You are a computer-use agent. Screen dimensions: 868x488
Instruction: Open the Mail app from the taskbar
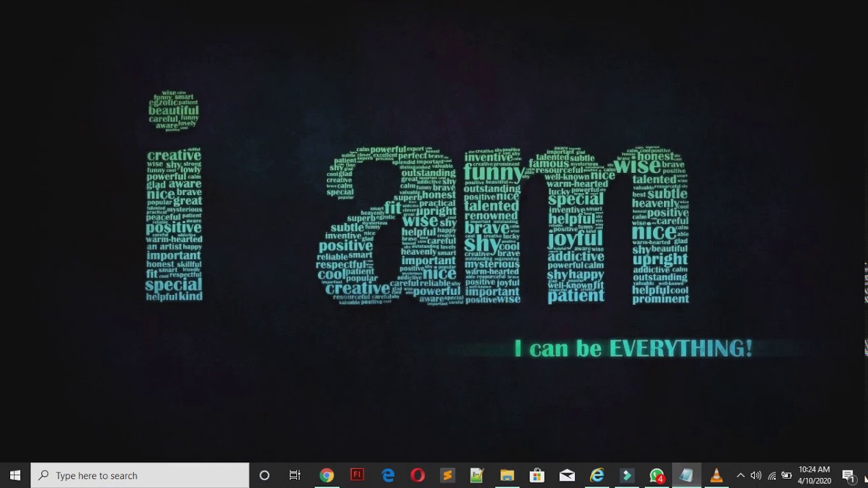[x=567, y=475]
